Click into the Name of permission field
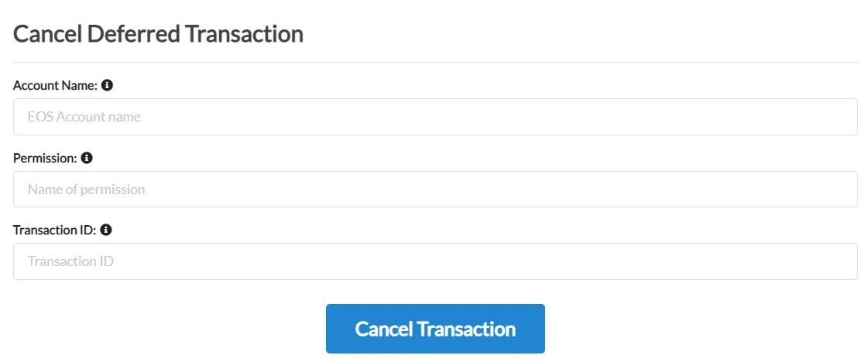 (x=435, y=189)
